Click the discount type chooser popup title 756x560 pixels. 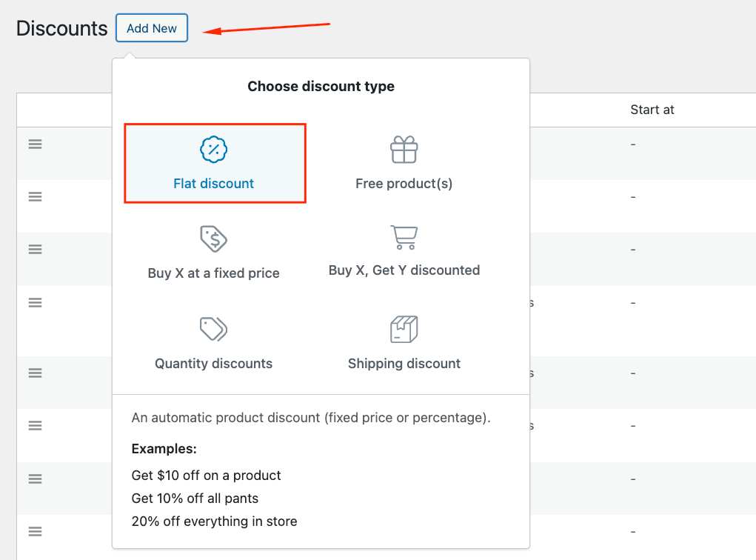click(321, 86)
